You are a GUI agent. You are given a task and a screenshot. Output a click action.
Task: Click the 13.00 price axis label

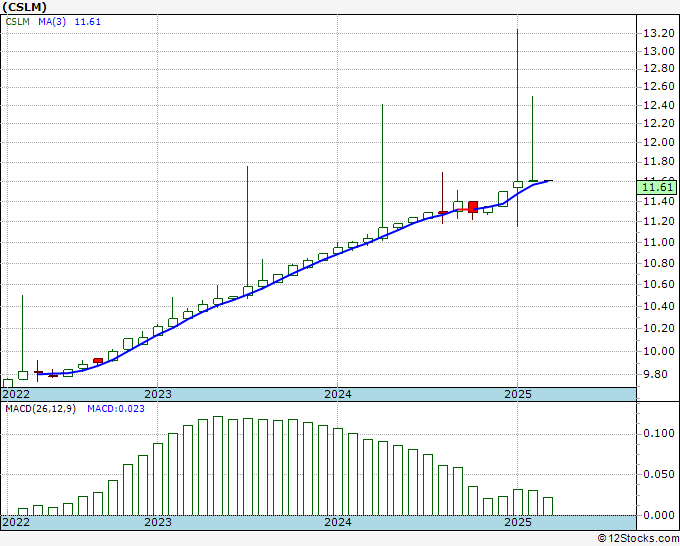tap(658, 51)
